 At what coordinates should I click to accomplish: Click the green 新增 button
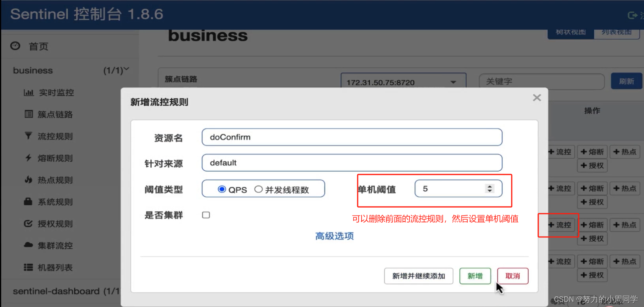475,276
